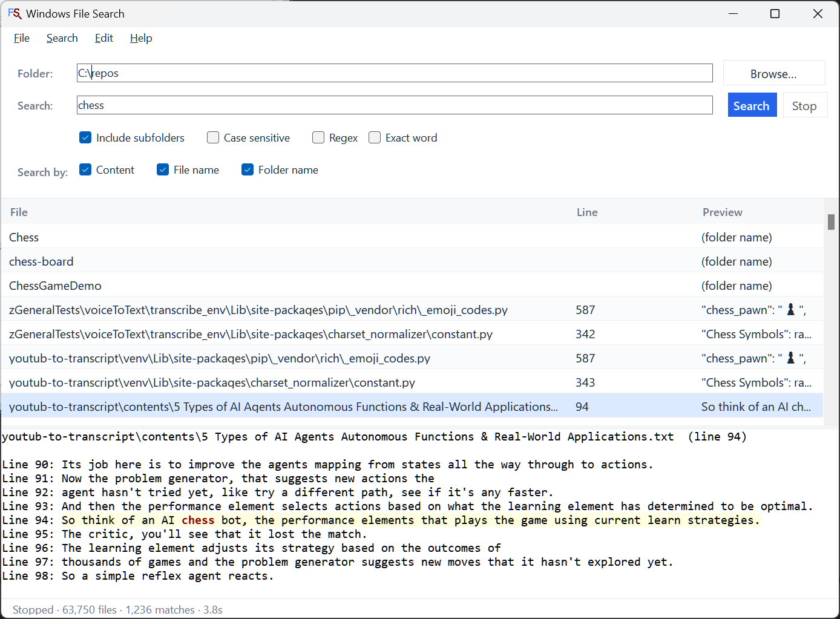The width and height of the screenshot is (840, 619).
Task: Click the "Chess Symbols" preview for line 343
Action: pyautogui.click(x=756, y=382)
